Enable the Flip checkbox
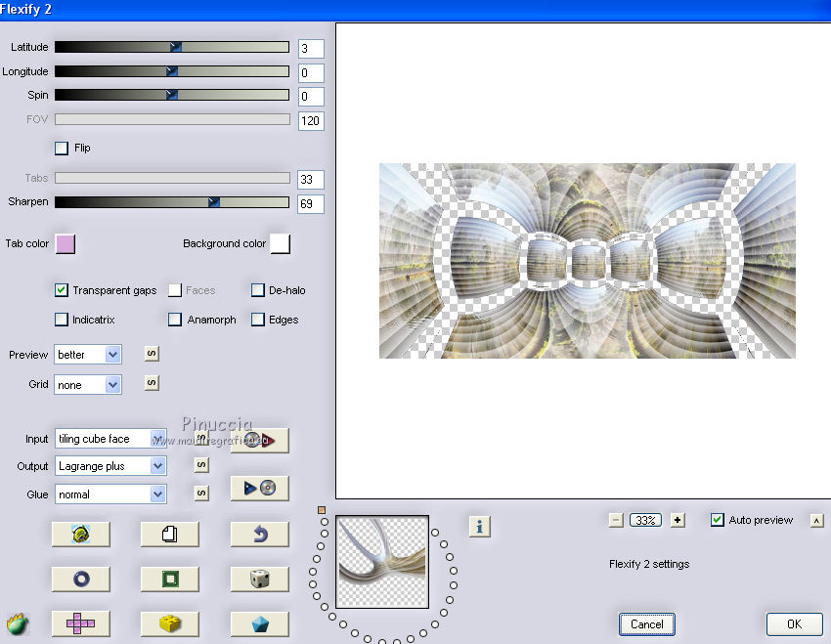 (62, 148)
